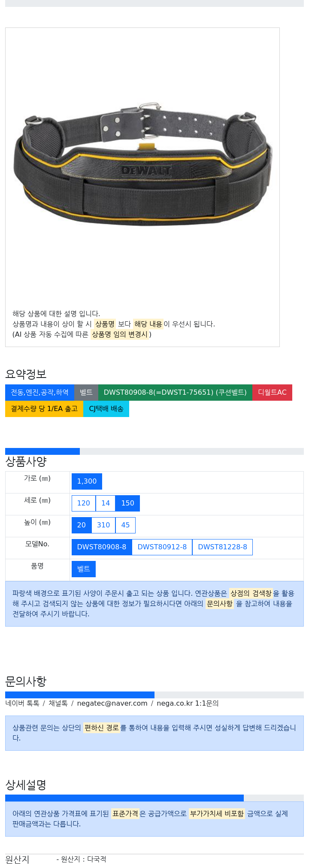Switch to model DWST80912-8

pyautogui.click(x=162, y=547)
